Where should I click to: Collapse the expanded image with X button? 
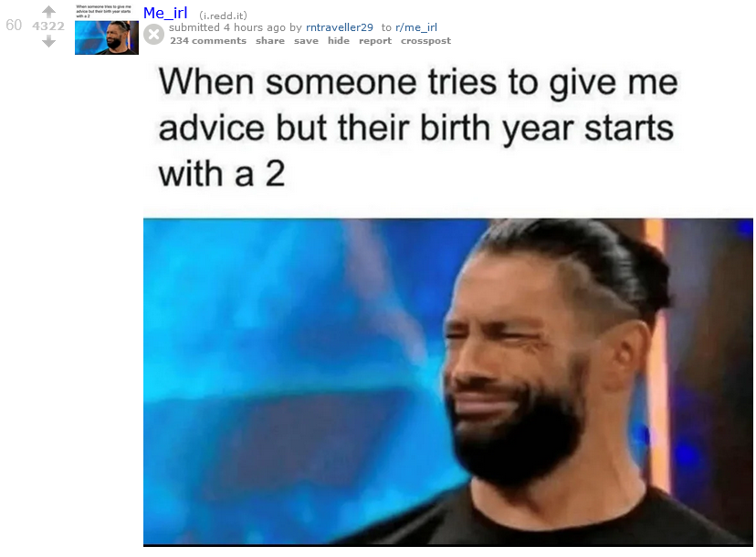pos(153,35)
